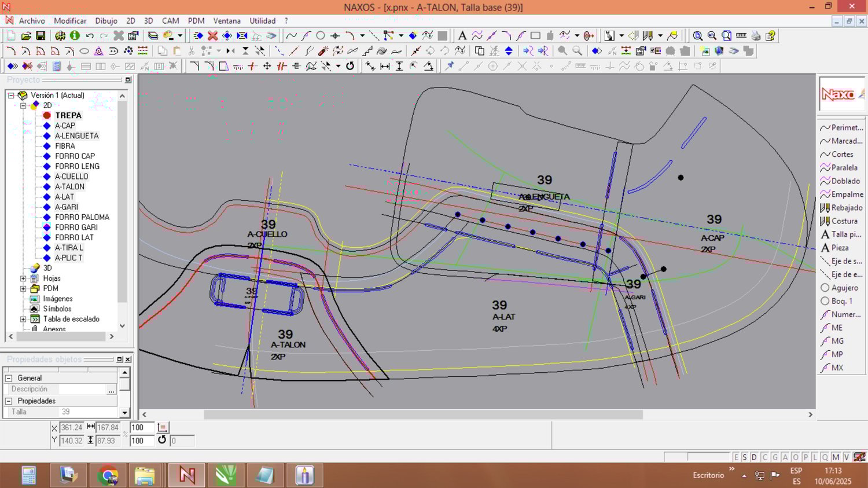Viewport: 868px width, 488px height.
Task: Select the A-TALON piece in tree
Action: (69, 186)
